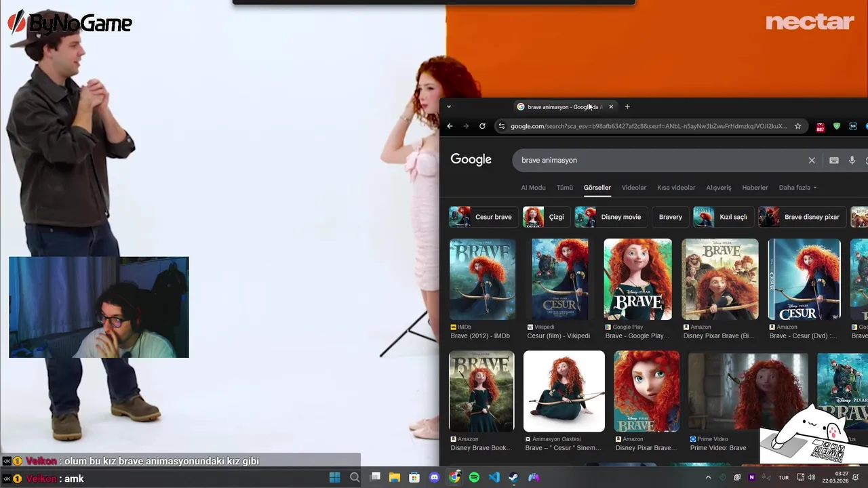Switch to Videolar tab
Image resolution: width=868 pixels, height=488 pixels.
(x=634, y=188)
